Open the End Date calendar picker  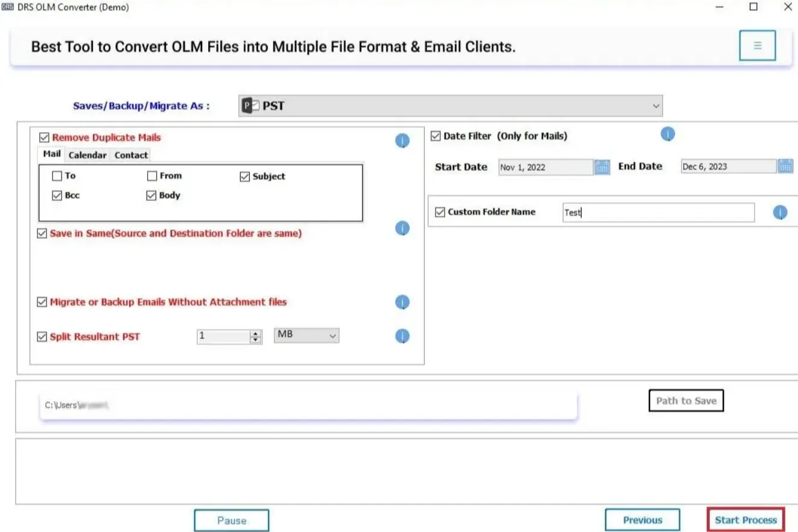(x=785, y=166)
